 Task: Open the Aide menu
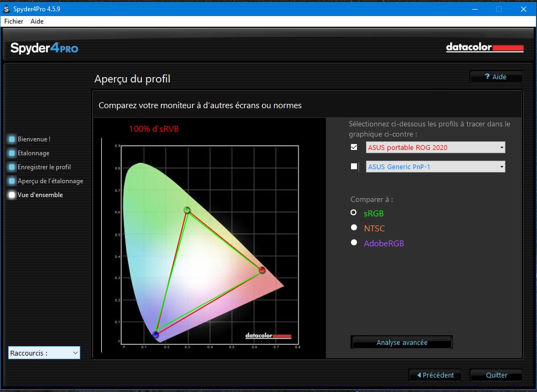36,21
